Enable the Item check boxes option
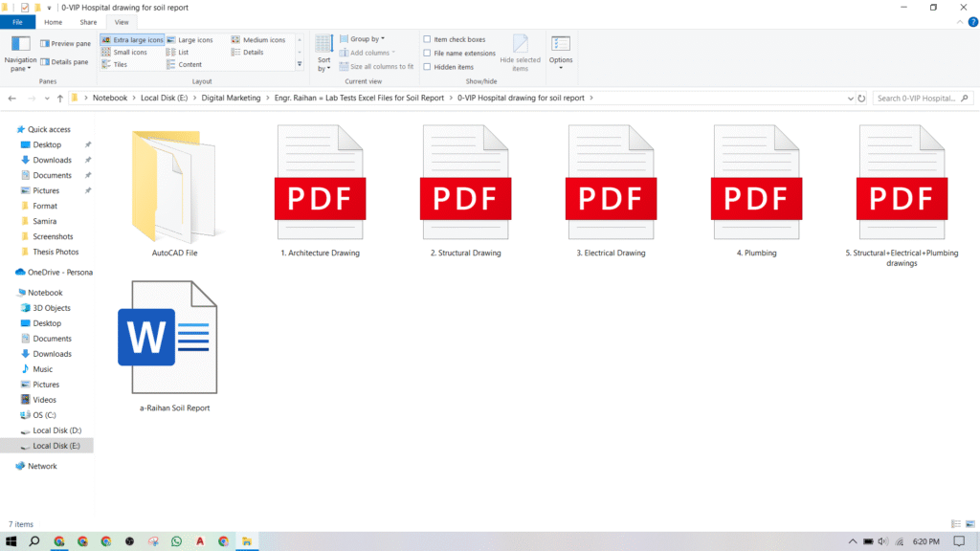The image size is (980, 551). pos(427,40)
